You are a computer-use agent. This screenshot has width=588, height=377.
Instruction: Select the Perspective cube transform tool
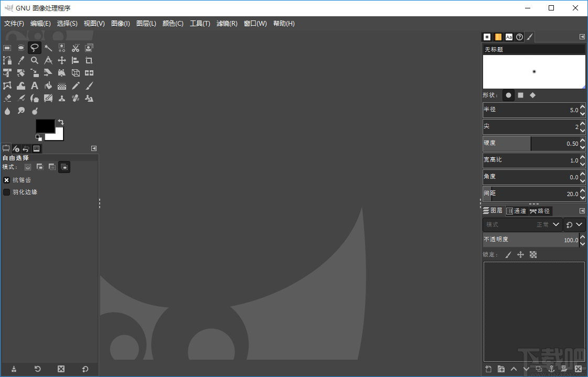click(x=76, y=73)
